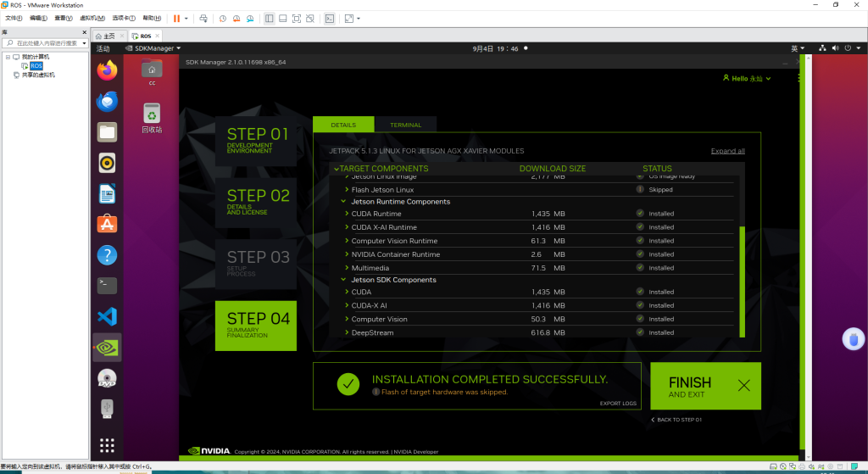Screen dimensions: 868x474
Task: Click the Expand all link
Action: (727, 151)
